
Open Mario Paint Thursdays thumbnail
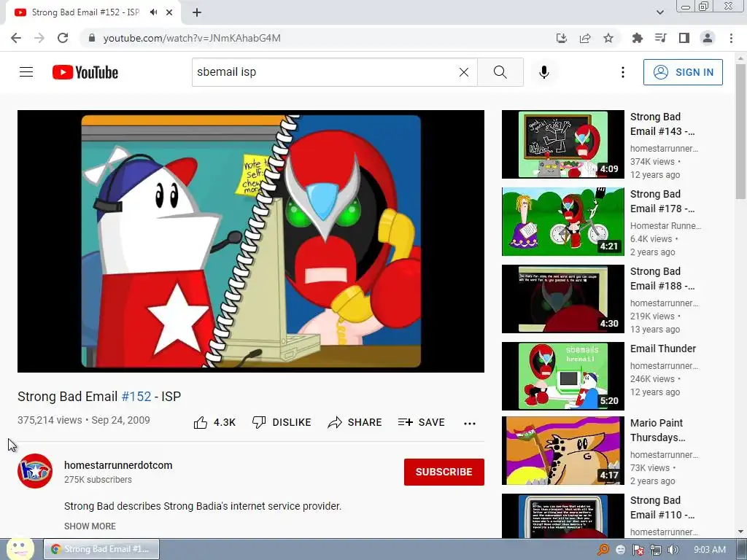563,451
